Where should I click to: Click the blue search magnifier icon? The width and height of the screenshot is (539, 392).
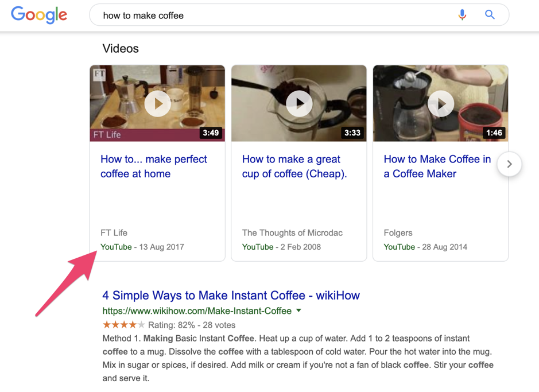[490, 15]
